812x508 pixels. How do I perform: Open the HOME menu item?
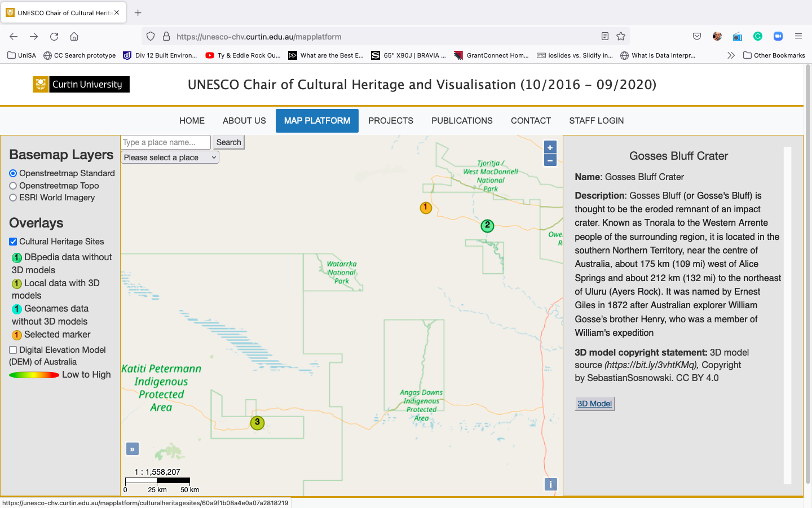[192, 121]
